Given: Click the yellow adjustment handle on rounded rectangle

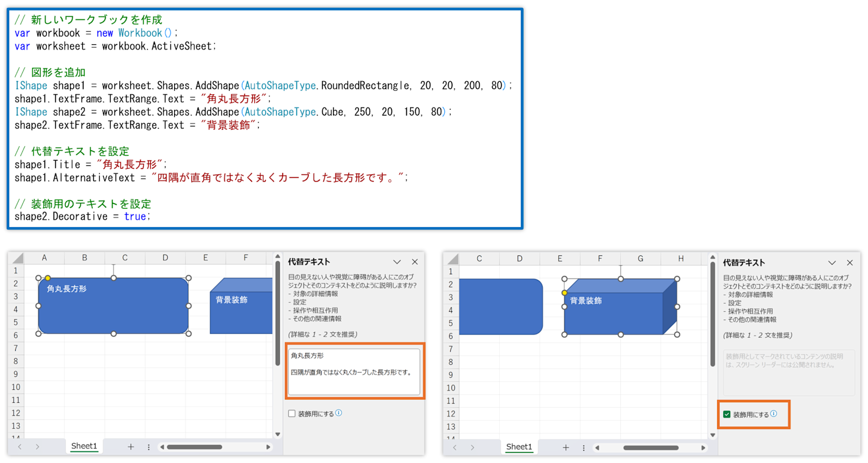Looking at the screenshot, I should click(48, 278).
